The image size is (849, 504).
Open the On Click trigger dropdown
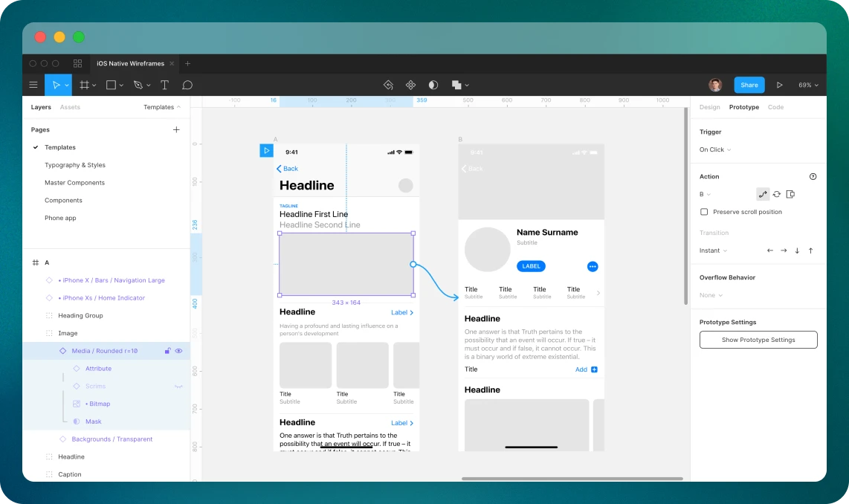[x=715, y=149]
